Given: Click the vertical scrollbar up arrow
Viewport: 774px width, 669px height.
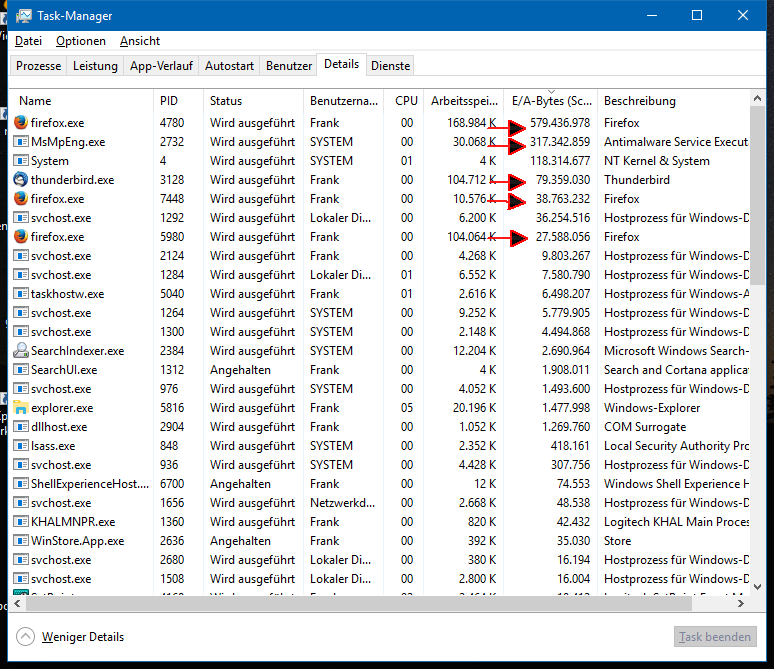Looking at the screenshot, I should (x=757, y=99).
